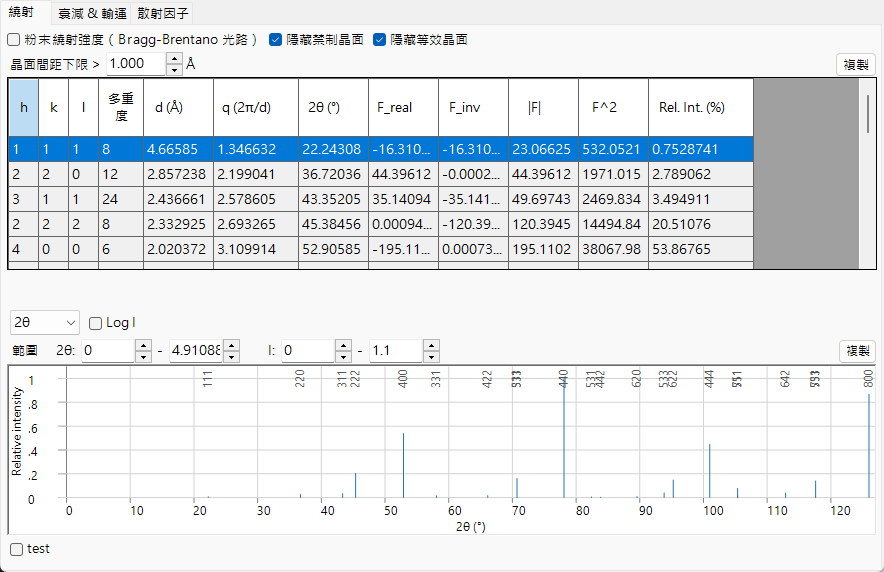Viewport: 884px width, 572px height.
Task: Select the cell with |F| value 120.3945
Action: point(543,224)
